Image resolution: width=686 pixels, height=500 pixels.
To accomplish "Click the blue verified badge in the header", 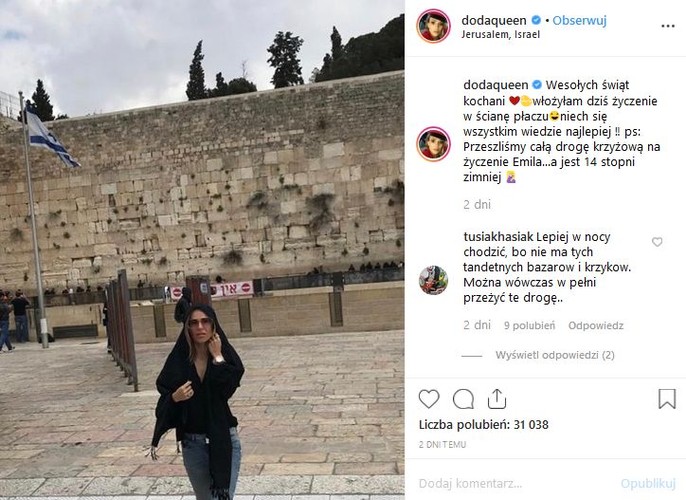I will point(536,20).
